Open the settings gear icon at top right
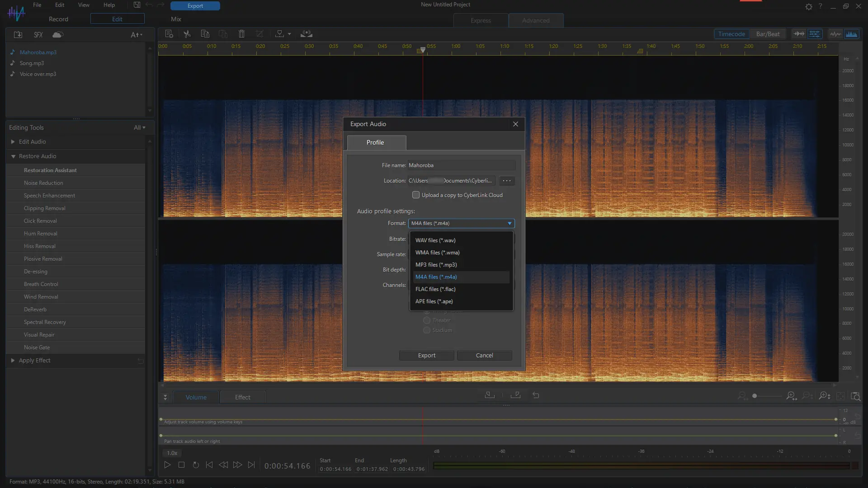Screen dimensions: 868x488 coord(808,6)
